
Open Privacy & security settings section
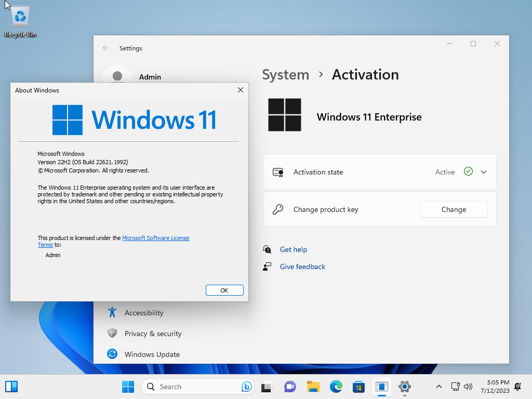coord(153,334)
